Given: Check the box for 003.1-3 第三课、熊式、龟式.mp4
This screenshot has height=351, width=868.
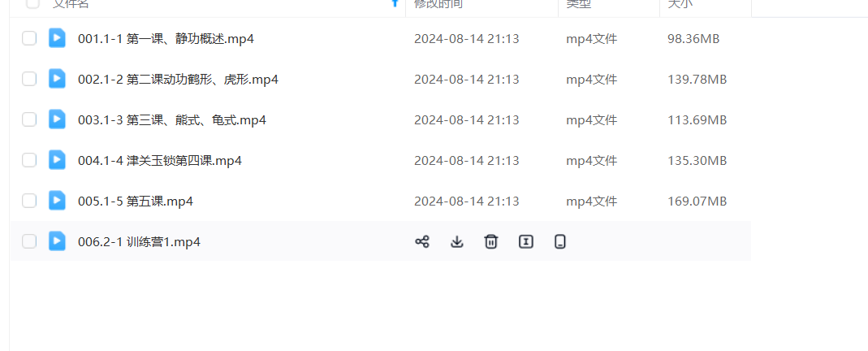Looking at the screenshot, I should (29, 119).
